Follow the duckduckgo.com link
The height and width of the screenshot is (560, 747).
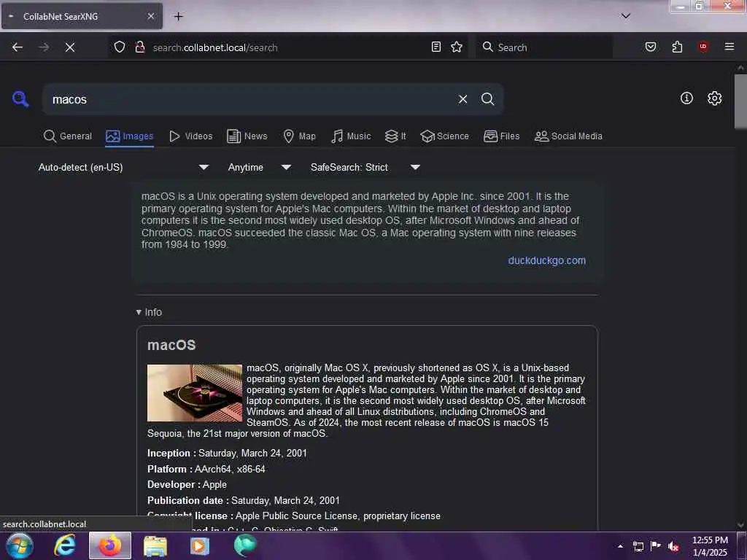(x=547, y=260)
